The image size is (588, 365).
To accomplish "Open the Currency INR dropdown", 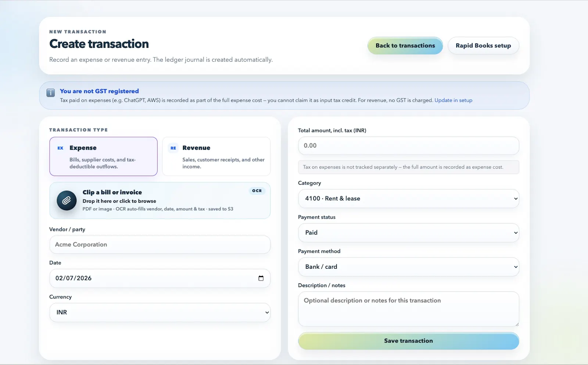I will 160,312.
